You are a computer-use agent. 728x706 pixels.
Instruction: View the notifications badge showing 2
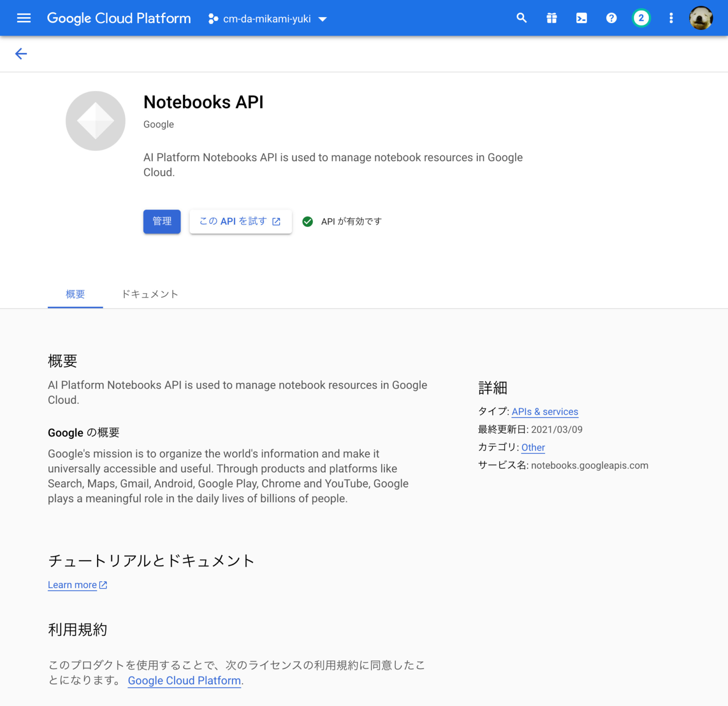click(x=641, y=18)
